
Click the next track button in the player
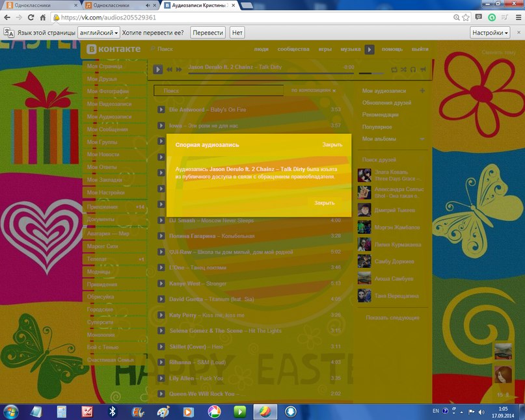(179, 70)
